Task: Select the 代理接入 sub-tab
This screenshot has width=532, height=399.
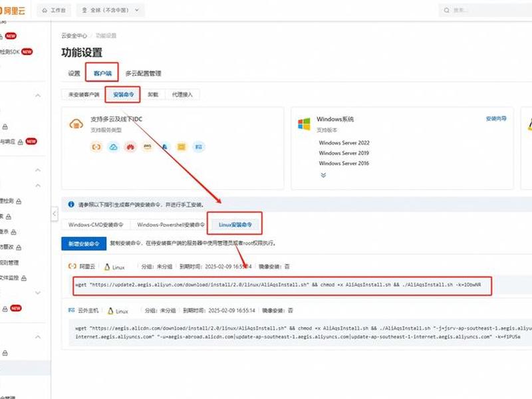Action: pyautogui.click(x=182, y=94)
